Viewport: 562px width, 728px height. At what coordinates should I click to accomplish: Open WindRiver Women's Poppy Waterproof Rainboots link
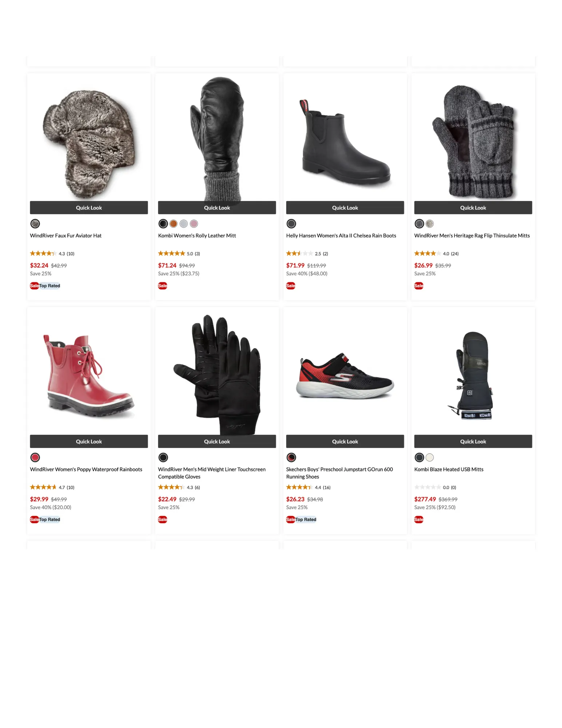86,469
